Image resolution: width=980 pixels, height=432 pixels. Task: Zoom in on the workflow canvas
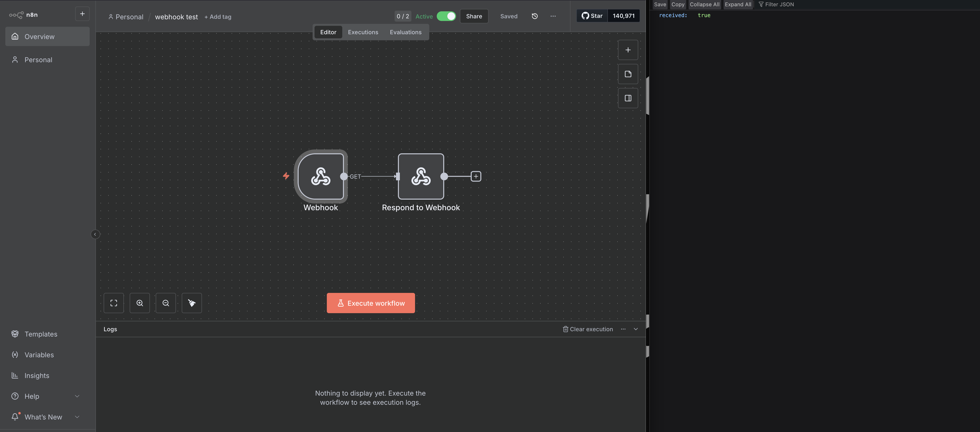(140, 303)
